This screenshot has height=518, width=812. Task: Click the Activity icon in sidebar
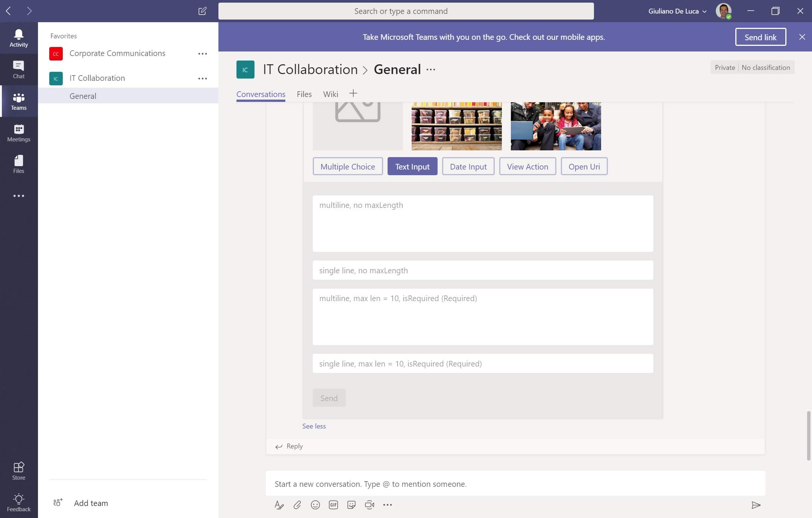click(x=18, y=37)
